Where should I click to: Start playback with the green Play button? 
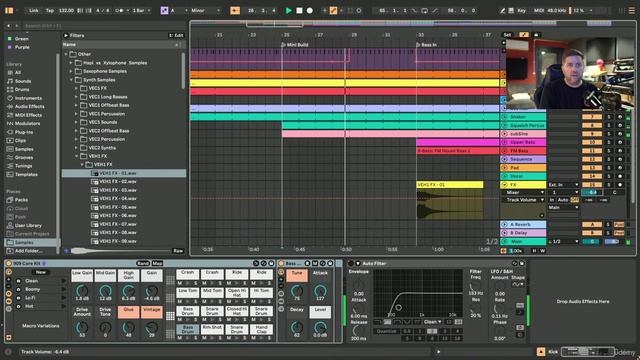pyautogui.click(x=289, y=11)
